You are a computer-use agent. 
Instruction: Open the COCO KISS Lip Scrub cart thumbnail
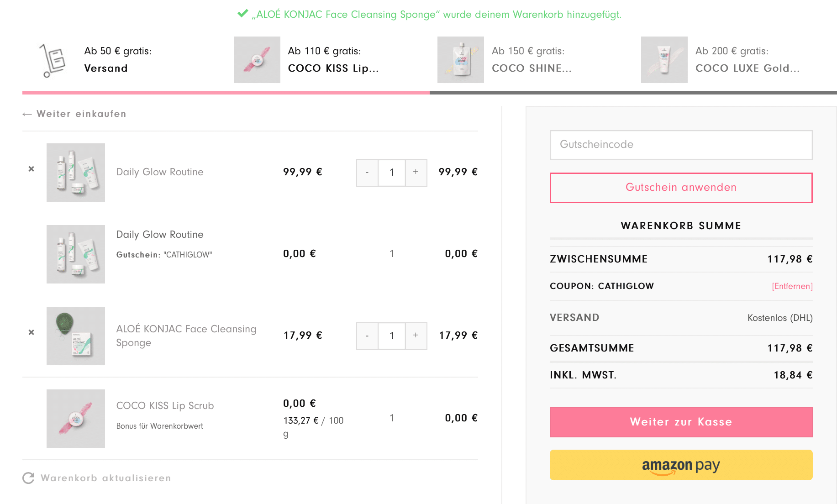(76, 419)
